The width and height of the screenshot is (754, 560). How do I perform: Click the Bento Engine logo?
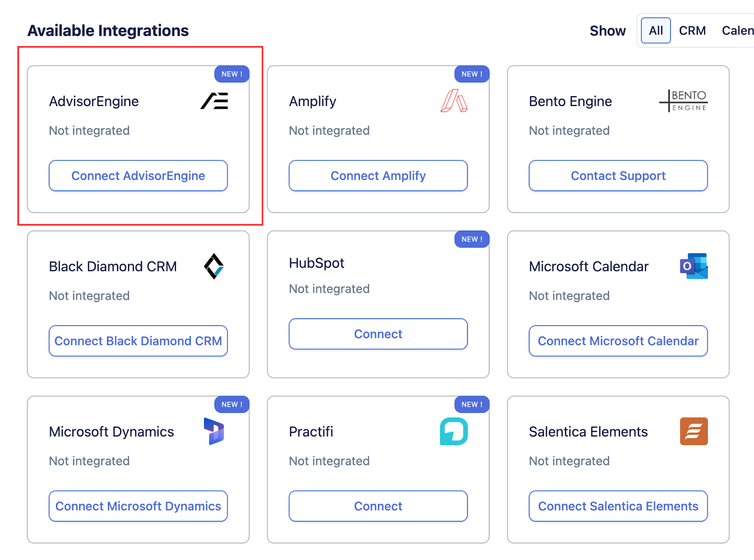pos(683,101)
